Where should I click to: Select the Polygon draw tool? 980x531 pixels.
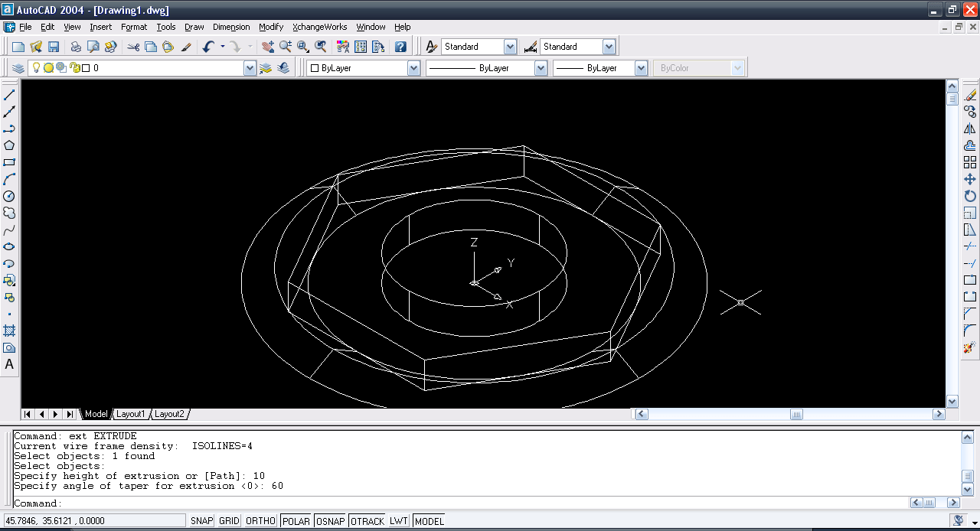click(9, 145)
